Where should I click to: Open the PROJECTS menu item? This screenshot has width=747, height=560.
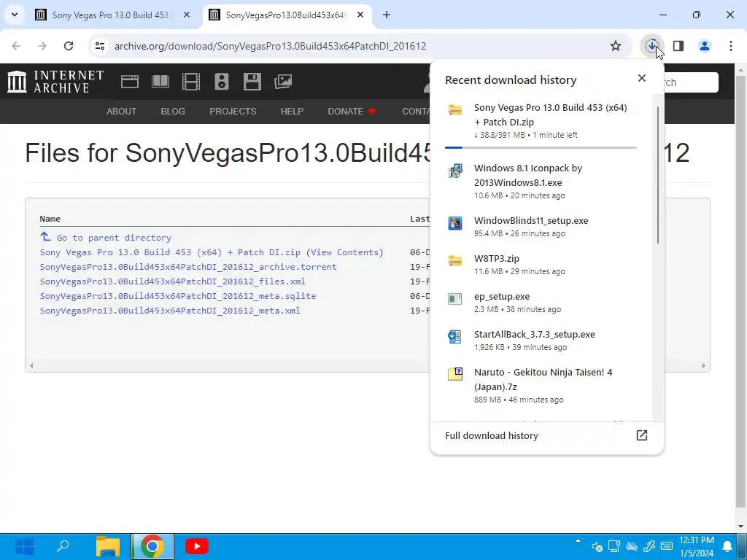click(233, 111)
